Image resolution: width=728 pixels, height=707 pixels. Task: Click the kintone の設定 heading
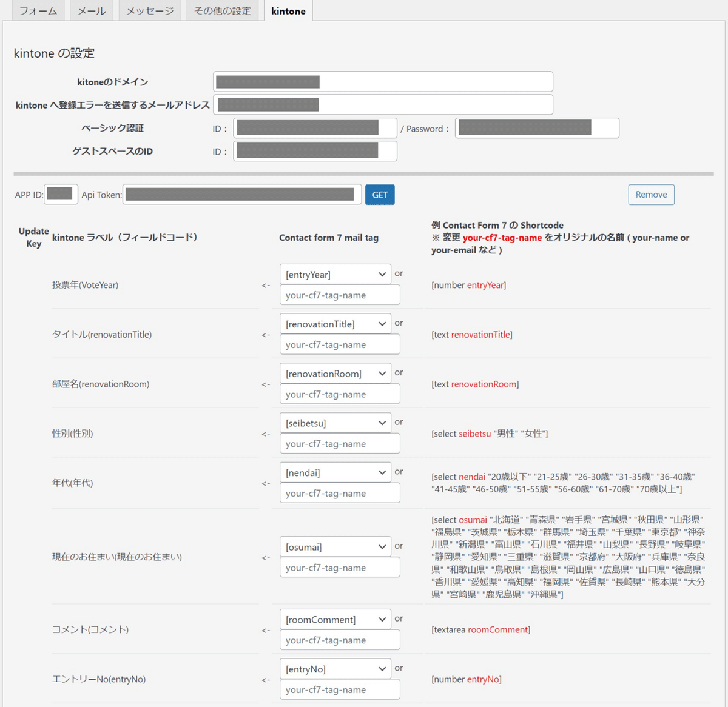point(54,53)
